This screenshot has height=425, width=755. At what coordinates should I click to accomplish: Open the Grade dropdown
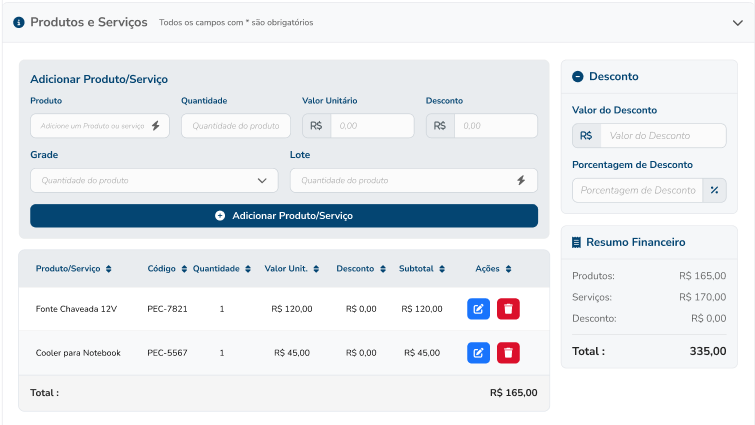coord(154,181)
